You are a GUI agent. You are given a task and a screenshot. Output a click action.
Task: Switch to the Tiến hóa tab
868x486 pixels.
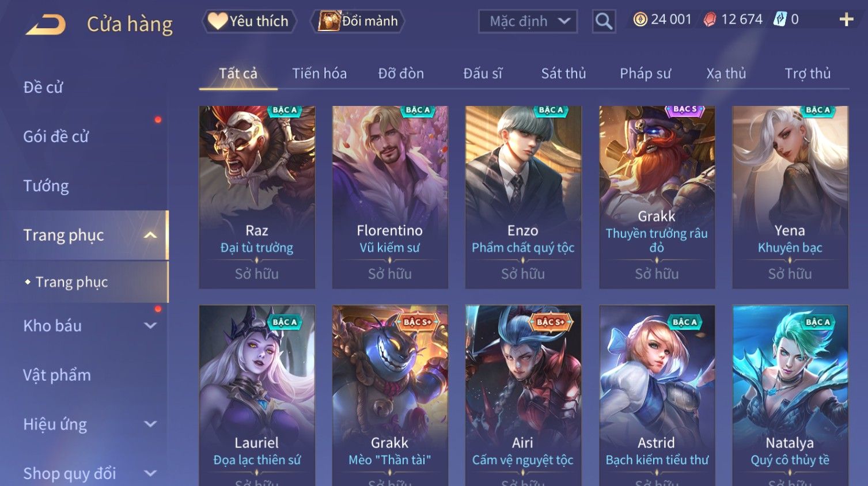click(x=319, y=74)
